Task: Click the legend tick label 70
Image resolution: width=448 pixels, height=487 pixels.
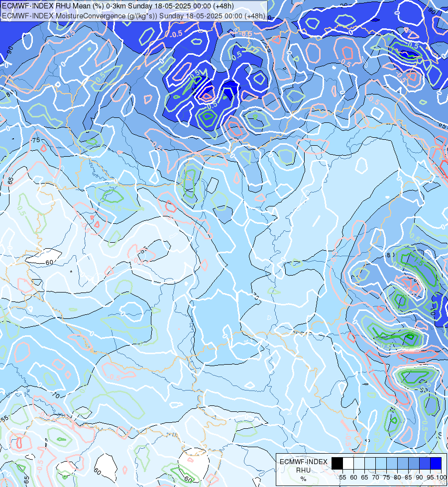Action: pos(375,478)
